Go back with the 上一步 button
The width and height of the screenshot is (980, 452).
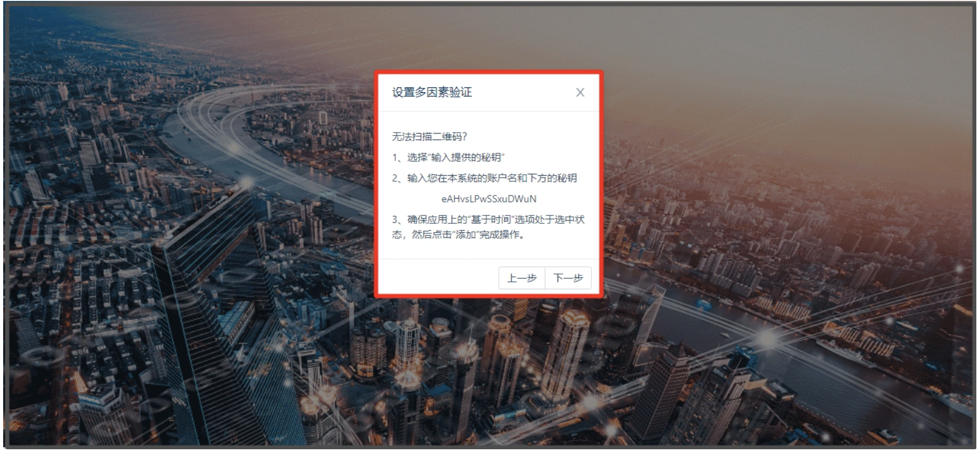click(x=522, y=278)
